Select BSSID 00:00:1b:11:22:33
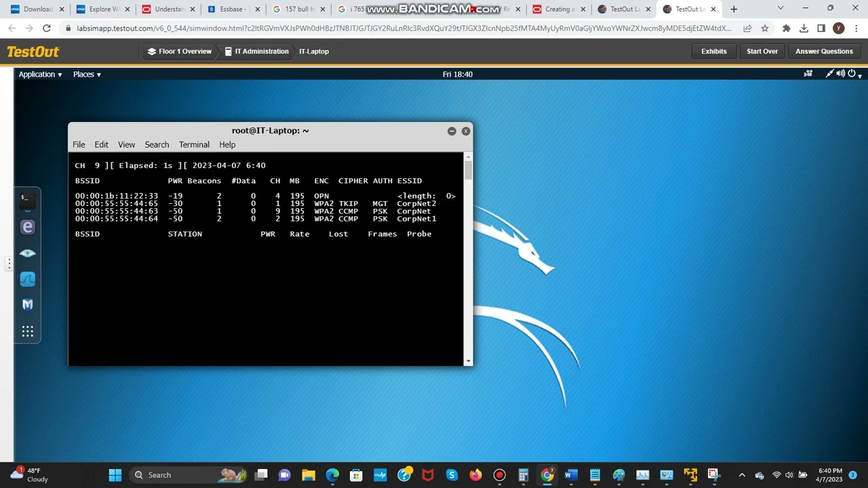This screenshot has width=868, height=488. (117, 196)
